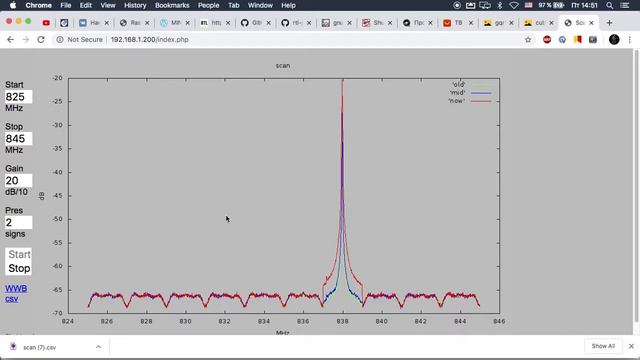Click the 'now' red legend line

481,101
